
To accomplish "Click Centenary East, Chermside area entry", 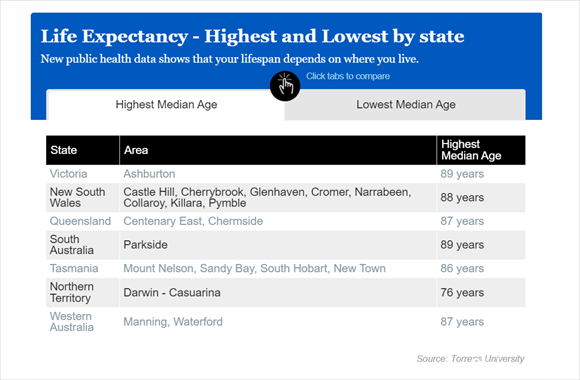I will click(x=193, y=221).
